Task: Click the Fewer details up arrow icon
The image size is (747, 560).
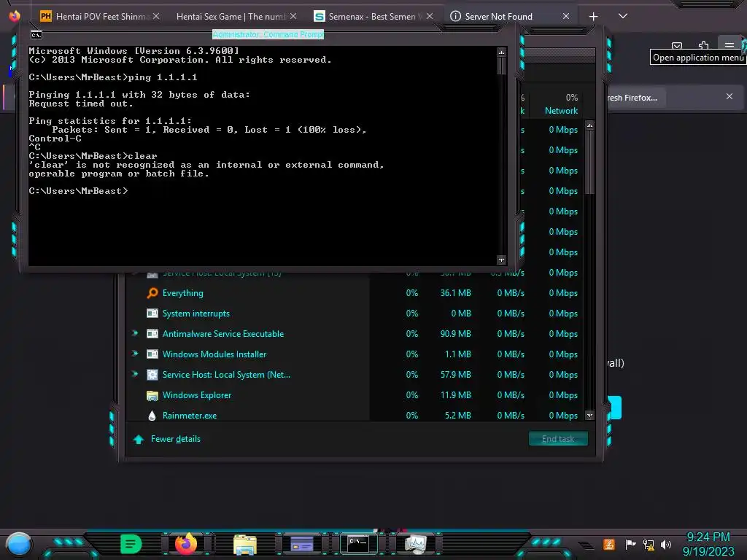Action: (x=139, y=439)
